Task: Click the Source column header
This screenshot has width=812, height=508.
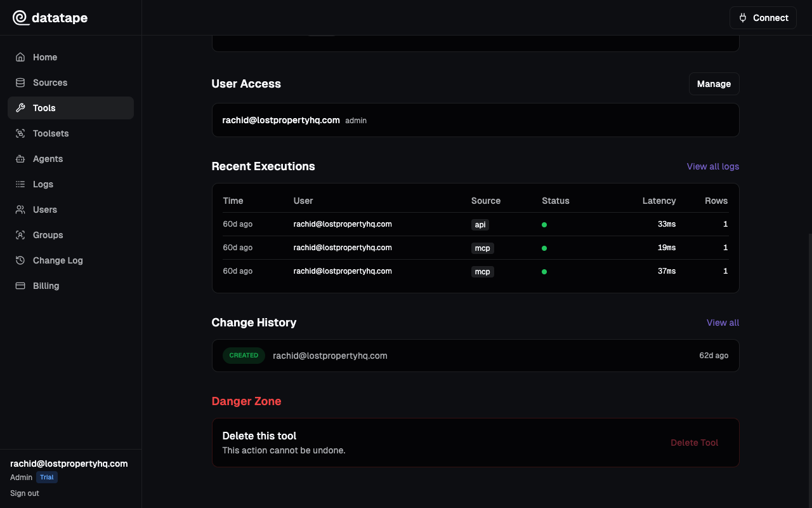Action: click(x=486, y=201)
